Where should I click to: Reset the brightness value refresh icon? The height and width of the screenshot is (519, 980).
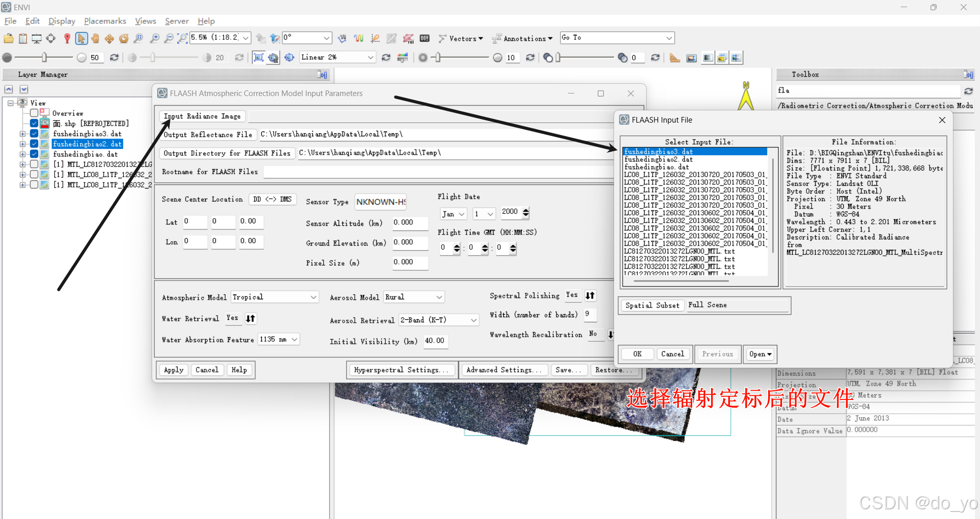click(114, 58)
